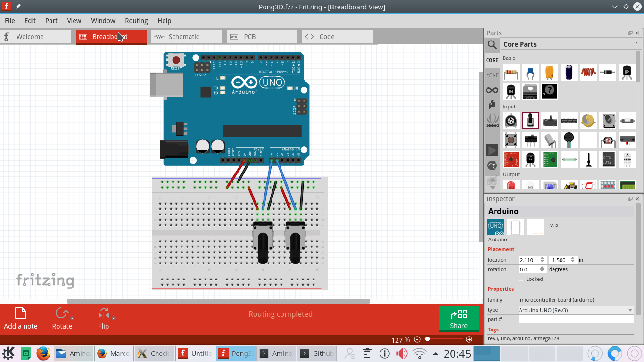The height and width of the screenshot is (362, 644).
Task: Switch to the CORE parts bin
Action: click(492, 60)
